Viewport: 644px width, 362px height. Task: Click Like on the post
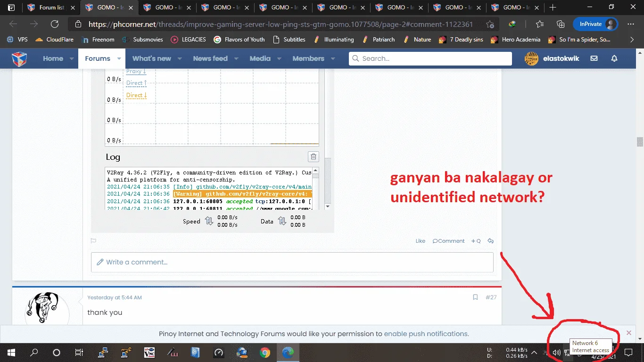point(421,241)
